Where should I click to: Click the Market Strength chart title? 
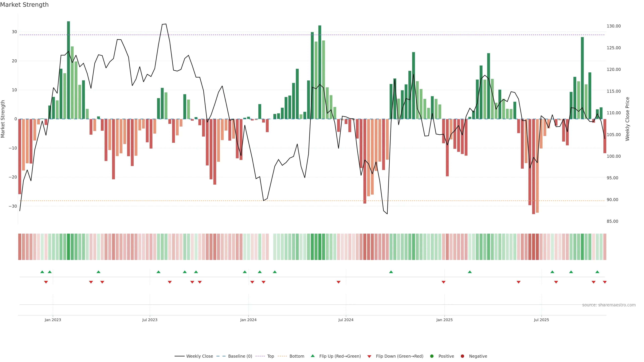24,5
